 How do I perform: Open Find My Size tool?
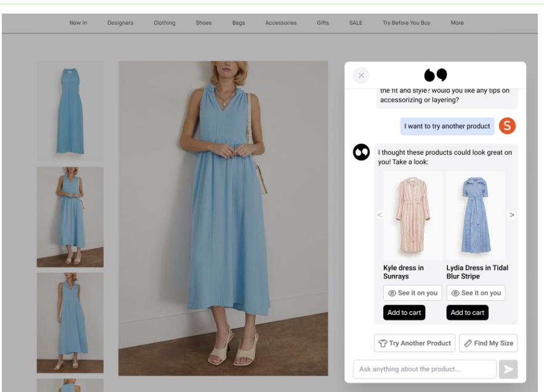[x=489, y=343]
